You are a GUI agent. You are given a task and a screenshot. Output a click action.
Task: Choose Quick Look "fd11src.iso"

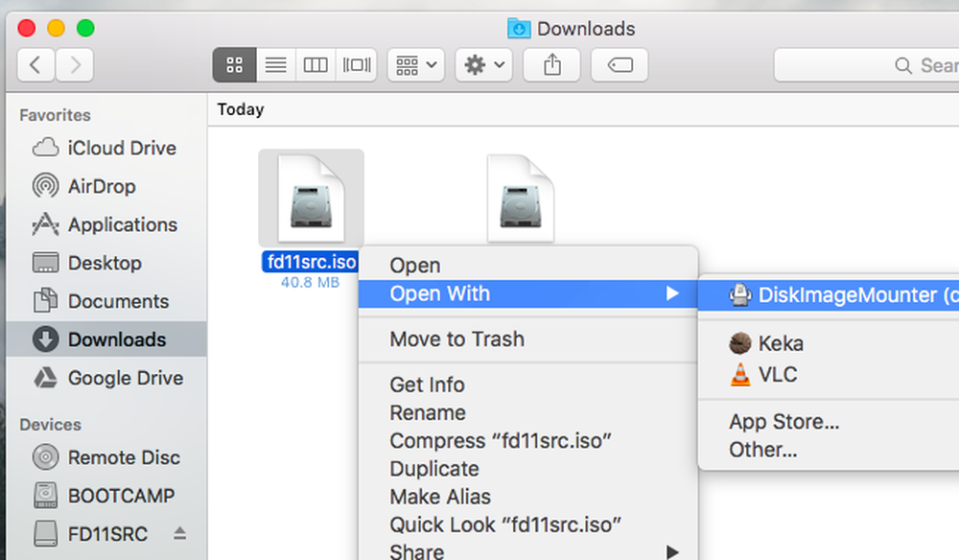(x=527, y=525)
